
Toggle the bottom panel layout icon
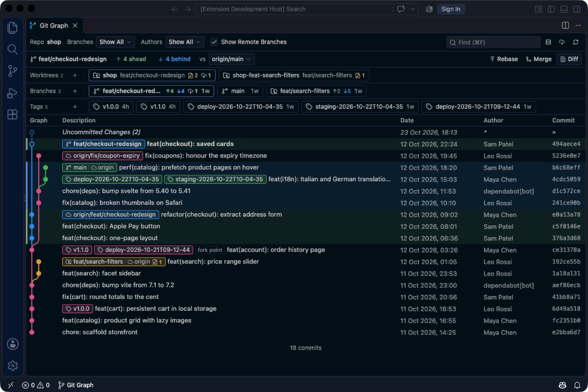pos(564,9)
